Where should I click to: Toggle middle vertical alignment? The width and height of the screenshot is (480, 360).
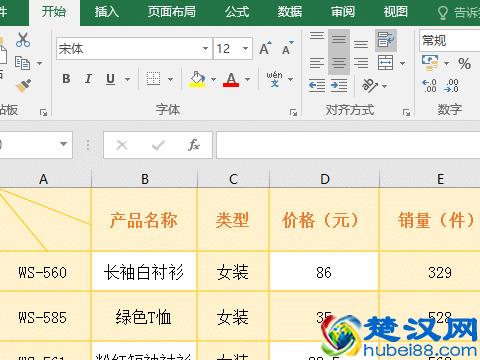pos(339,39)
